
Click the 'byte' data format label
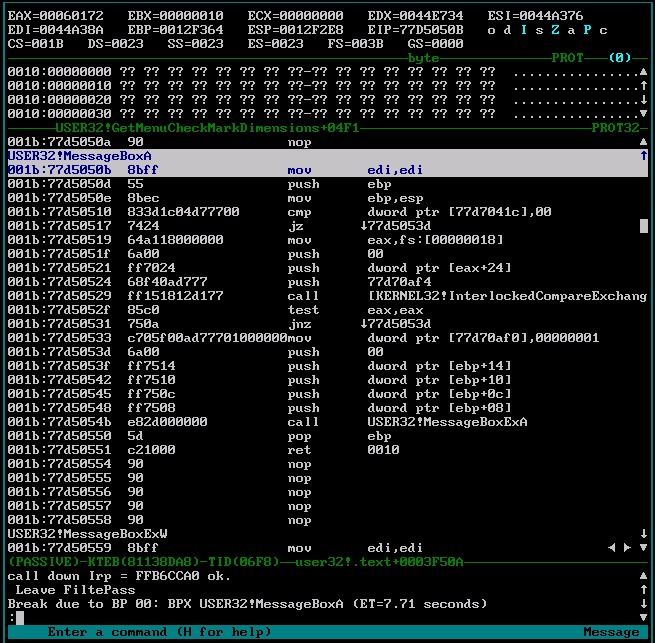pos(423,58)
